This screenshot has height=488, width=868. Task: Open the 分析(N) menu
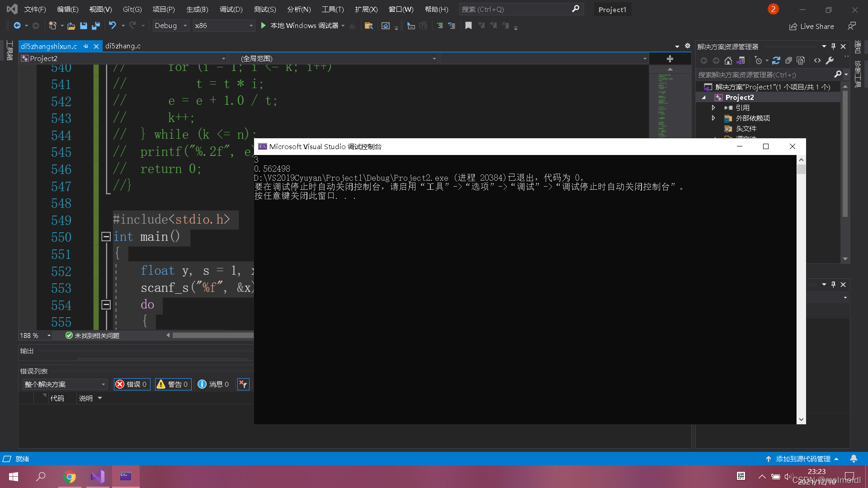pyautogui.click(x=298, y=9)
